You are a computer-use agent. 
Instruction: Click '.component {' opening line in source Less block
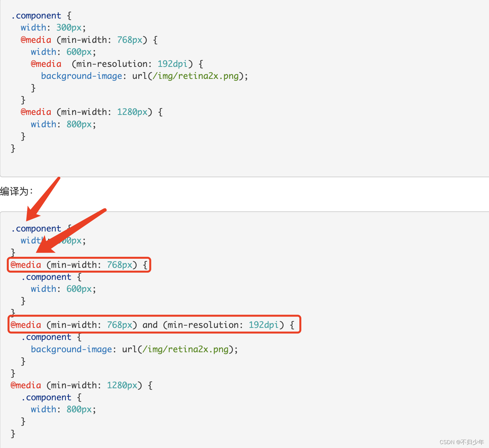(41, 16)
